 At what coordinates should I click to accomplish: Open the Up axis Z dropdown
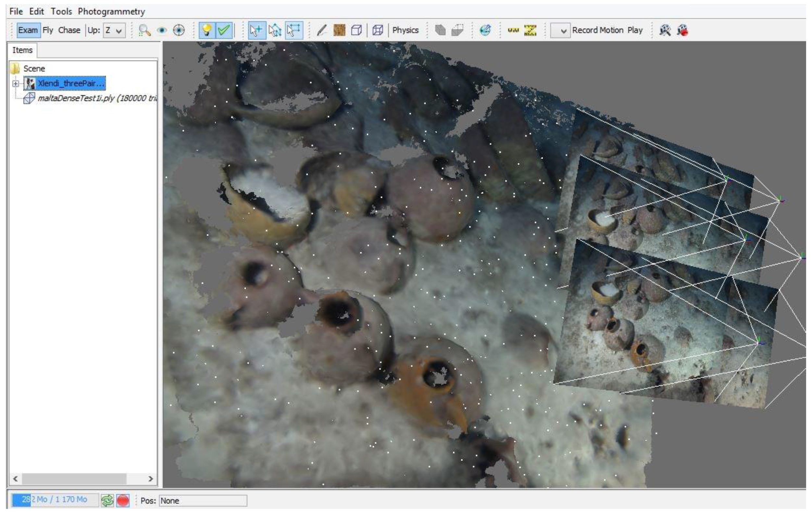pos(114,30)
